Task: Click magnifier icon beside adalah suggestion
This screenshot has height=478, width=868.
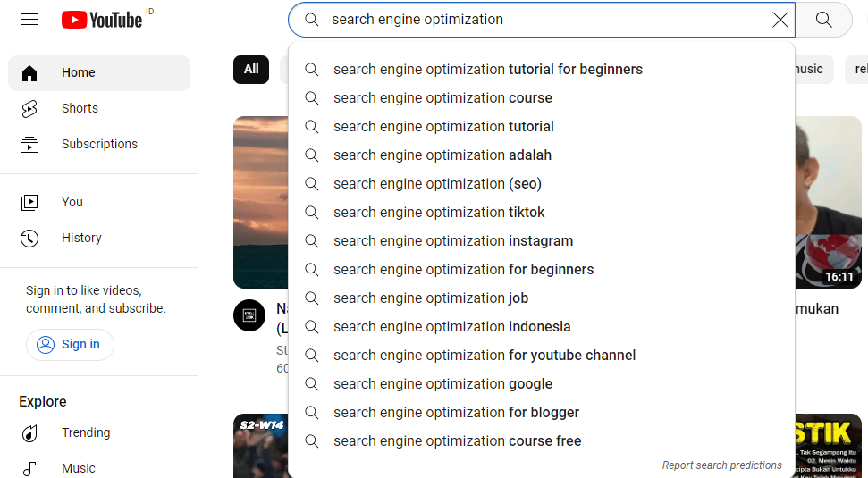Action: 312,155
